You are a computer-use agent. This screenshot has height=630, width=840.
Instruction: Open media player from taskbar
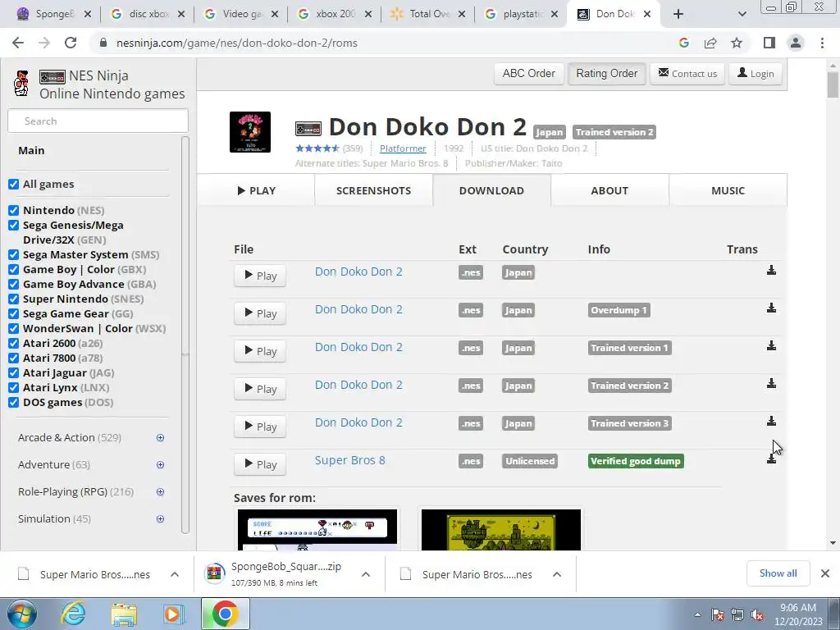click(x=174, y=614)
